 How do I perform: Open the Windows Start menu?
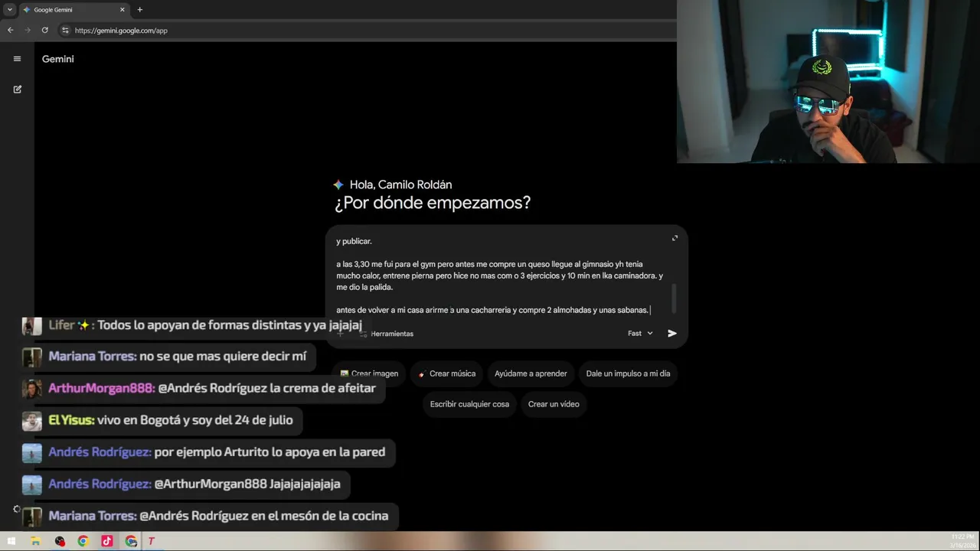(x=11, y=541)
